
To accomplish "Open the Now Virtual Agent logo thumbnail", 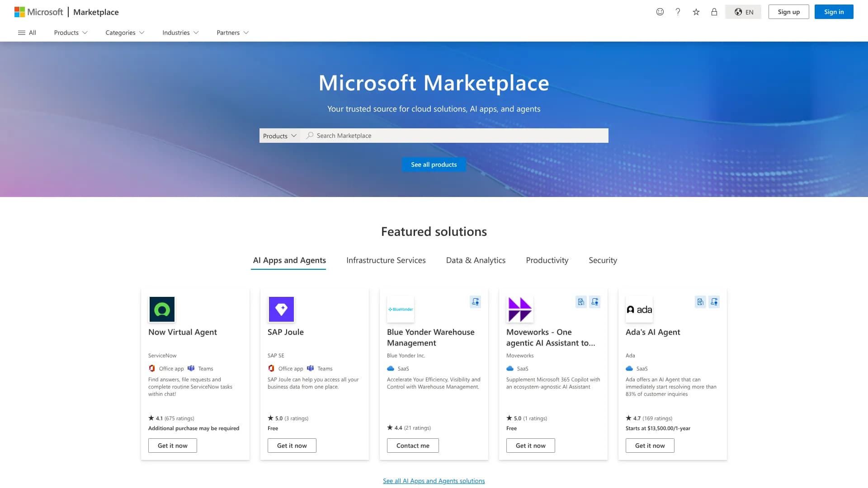I will click(x=162, y=309).
